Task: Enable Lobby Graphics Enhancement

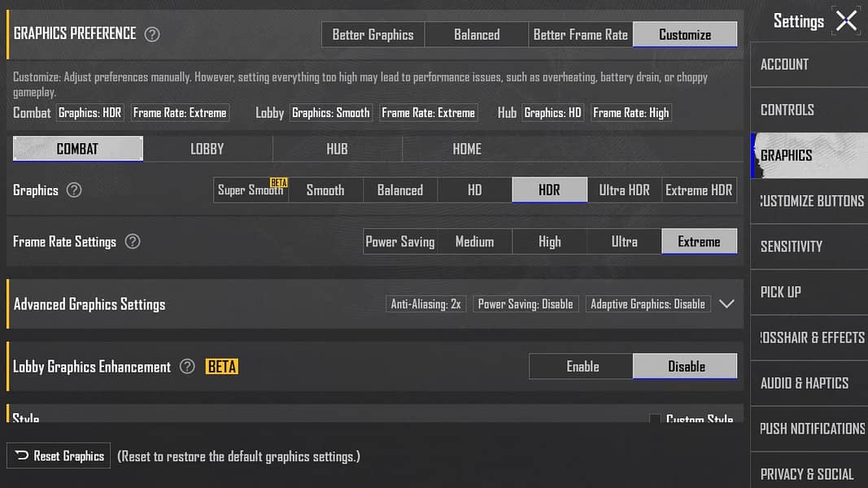Action: coord(582,366)
